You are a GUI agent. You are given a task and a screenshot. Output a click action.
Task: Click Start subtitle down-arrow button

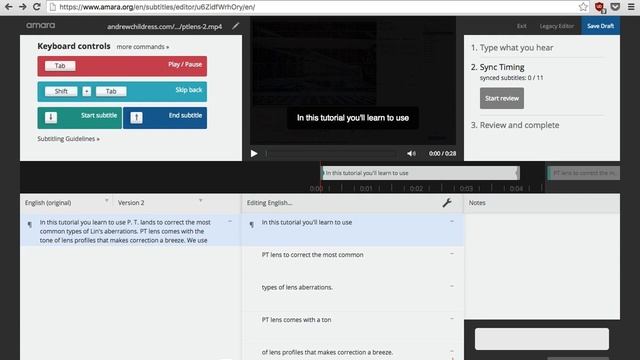tap(80, 118)
